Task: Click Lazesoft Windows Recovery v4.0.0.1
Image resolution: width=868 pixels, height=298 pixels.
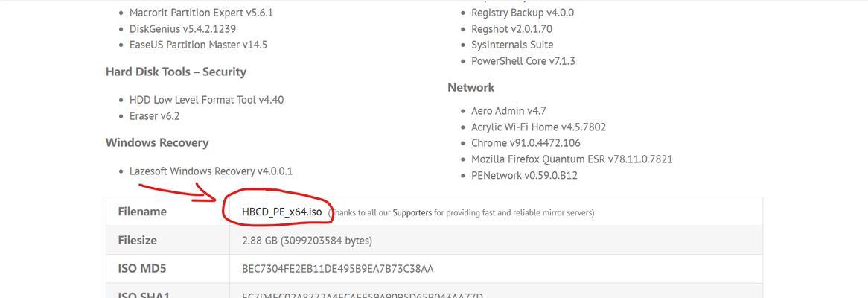Action: 211,171
